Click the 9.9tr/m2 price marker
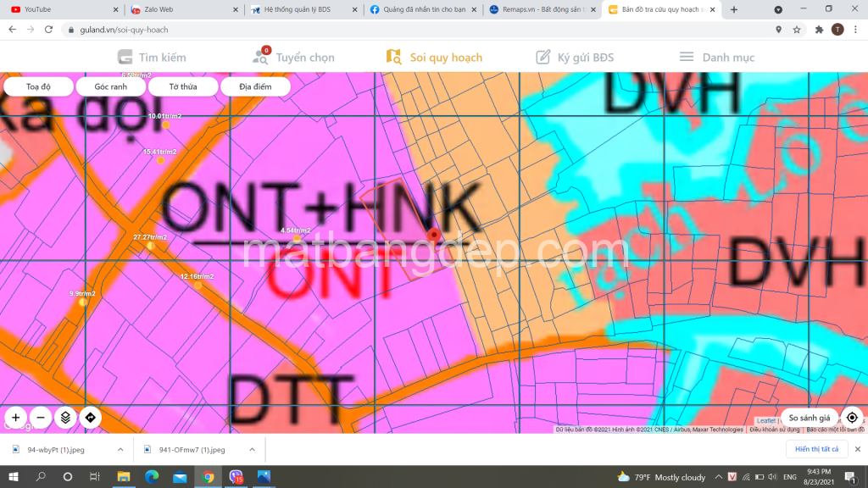 coord(82,302)
